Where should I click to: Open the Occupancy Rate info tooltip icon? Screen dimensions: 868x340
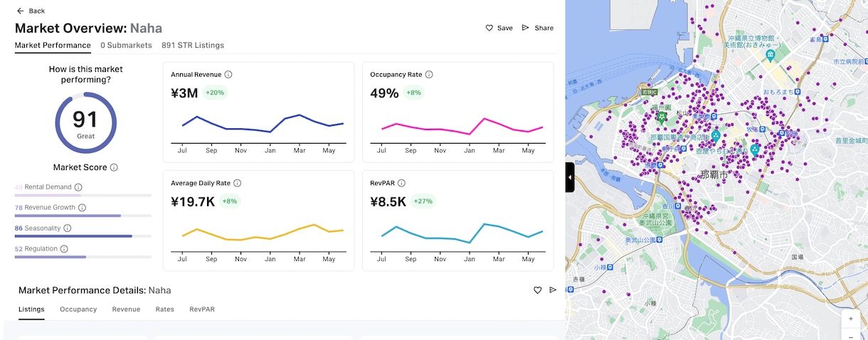[429, 75]
